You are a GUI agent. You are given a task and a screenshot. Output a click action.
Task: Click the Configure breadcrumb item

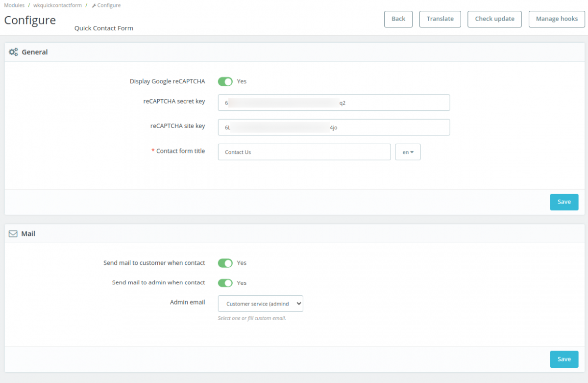[x=109, y=5]
